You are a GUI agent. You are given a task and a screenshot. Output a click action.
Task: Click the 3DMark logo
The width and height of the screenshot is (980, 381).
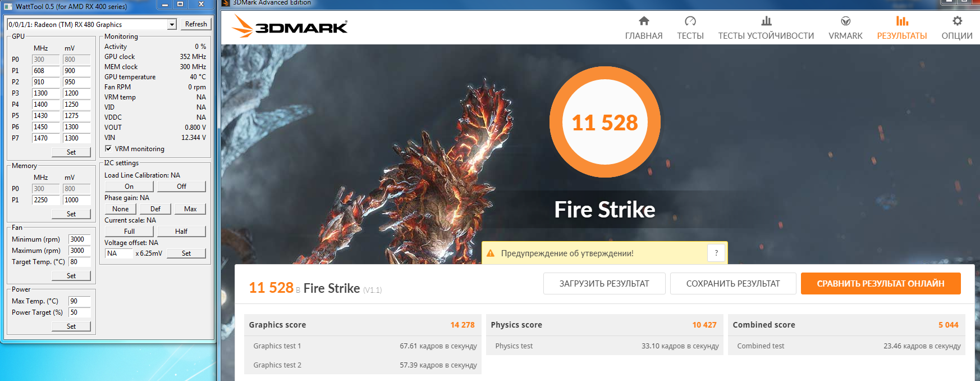click(290, 26)
